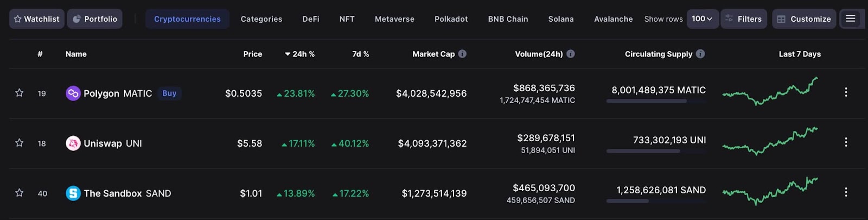Click the Polygon MATIC coin logo
This screenshot has width=868, height=220.
(x=73, y=93)
